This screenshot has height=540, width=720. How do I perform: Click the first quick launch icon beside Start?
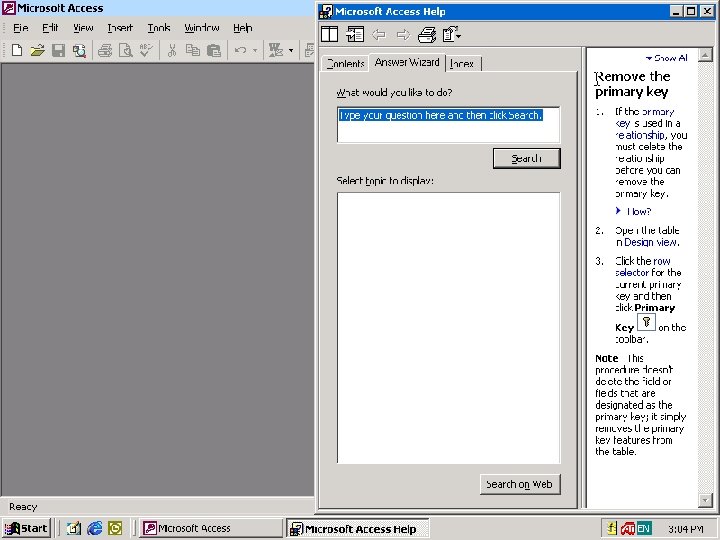(74, 528)
